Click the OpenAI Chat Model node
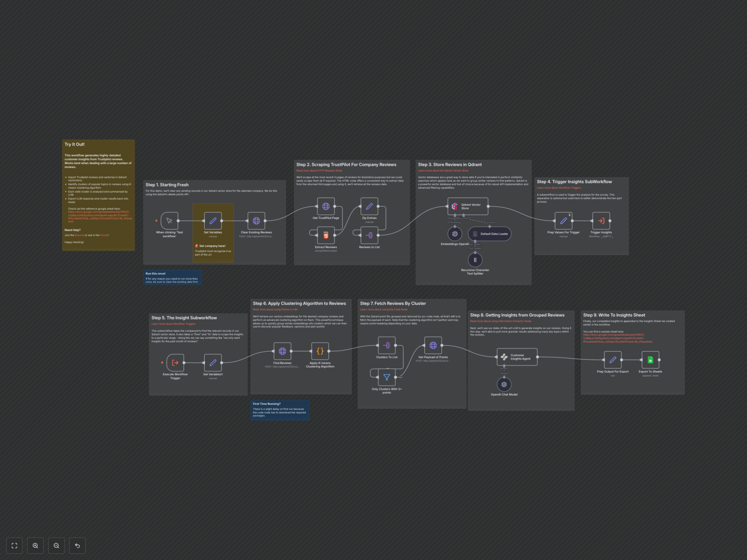Image resolution: width=747 pixels, height=560 pixels. coord(504,384)
